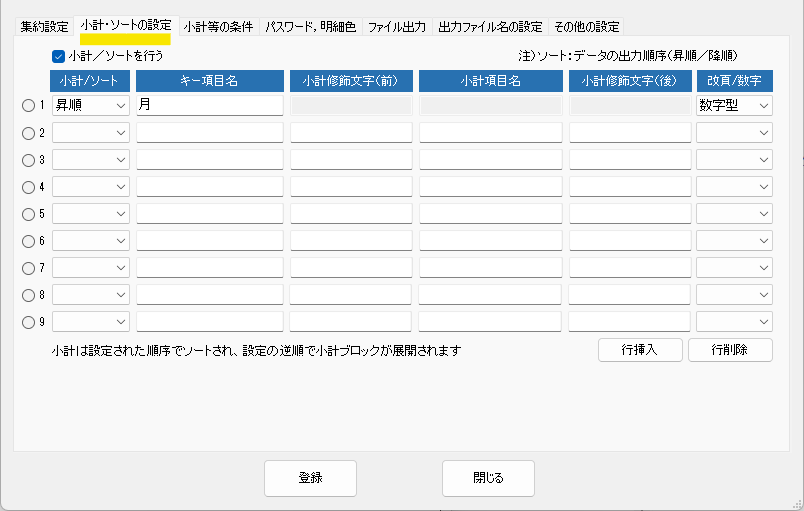Open the 数字型 dropdown in row 1
Viewport: 804px width, 511px height.
pos(734,105)
